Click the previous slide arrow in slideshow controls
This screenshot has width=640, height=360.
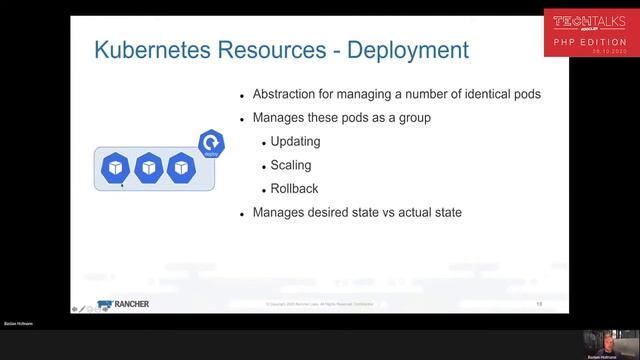coord(74,309)
